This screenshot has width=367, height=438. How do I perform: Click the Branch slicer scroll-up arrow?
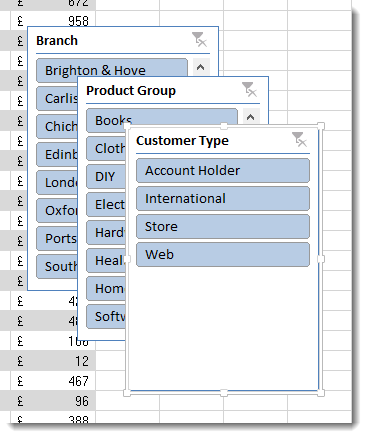(x=200, y=68)
